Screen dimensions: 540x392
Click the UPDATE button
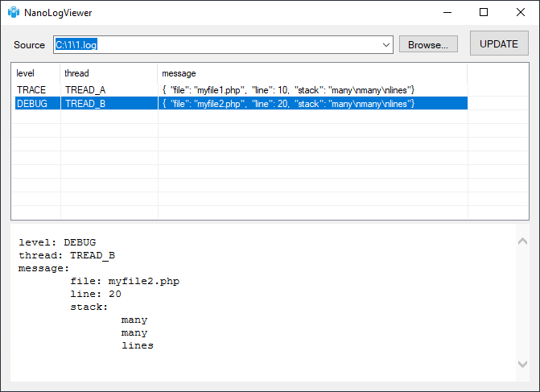[x=499, y=43]
